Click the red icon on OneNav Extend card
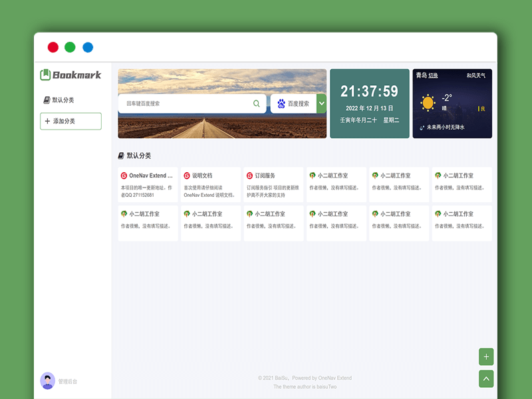The height and width of the screenshot is (399, 532). [x=124, y=176]
